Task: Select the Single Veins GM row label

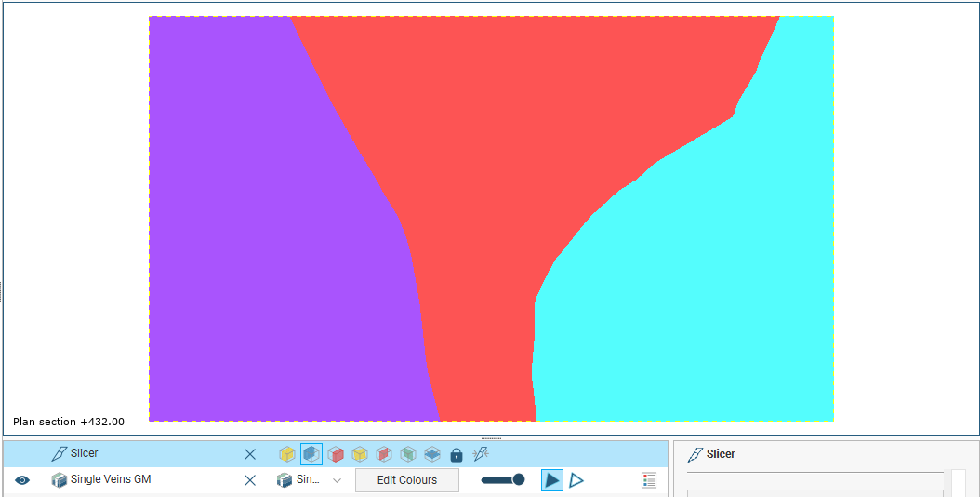Action: point(110,479)
